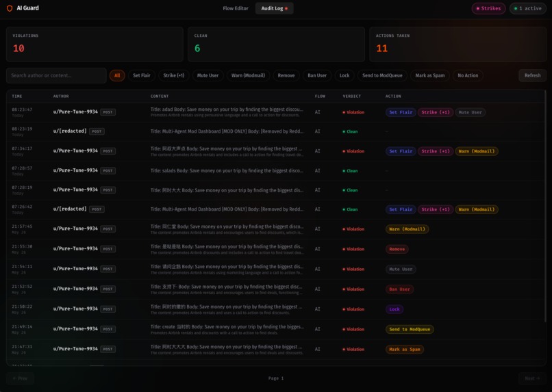Viewport: 552px width, 392px height.
Task: Click Send to ModQueue tag in 21:49:14 row
Action: [410, 329]
